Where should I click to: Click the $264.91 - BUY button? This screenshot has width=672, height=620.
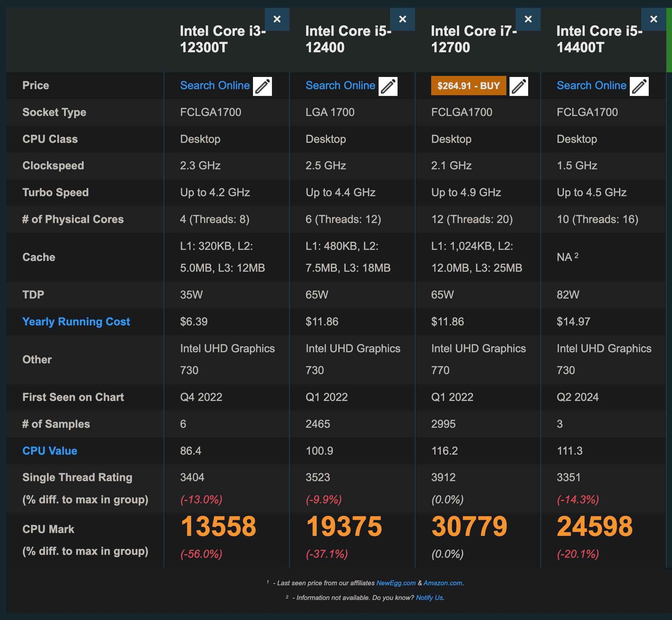click(468, 86)
